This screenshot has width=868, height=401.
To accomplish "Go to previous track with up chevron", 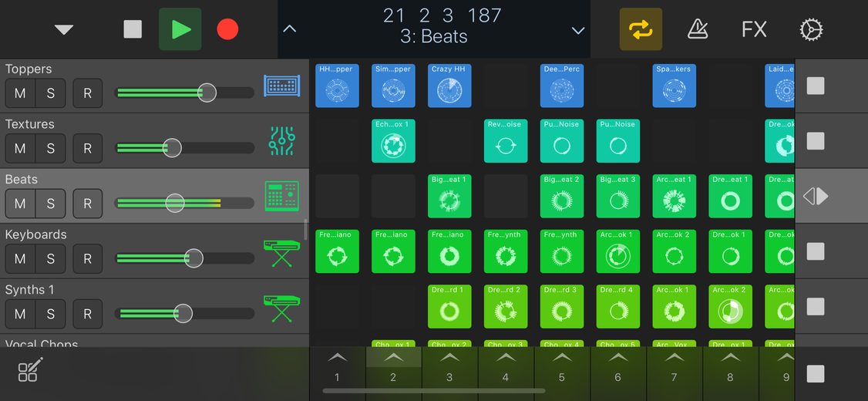I will 290,29.
